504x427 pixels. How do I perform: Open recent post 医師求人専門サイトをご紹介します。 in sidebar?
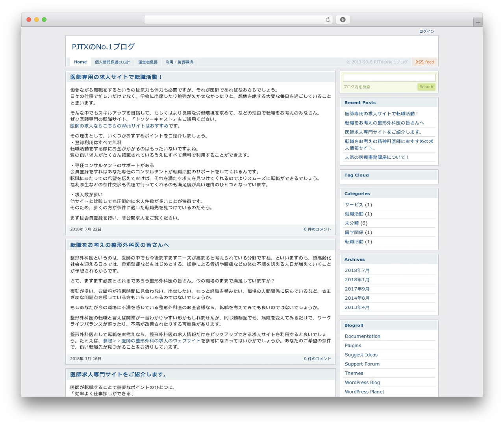384,132
